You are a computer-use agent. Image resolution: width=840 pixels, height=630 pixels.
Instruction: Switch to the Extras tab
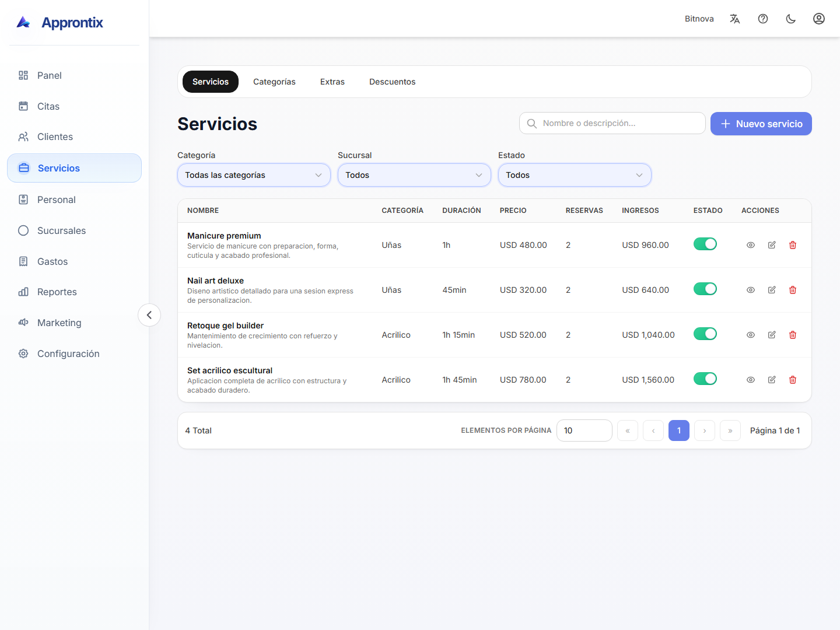pyautogui.click(x=332, y=82)
